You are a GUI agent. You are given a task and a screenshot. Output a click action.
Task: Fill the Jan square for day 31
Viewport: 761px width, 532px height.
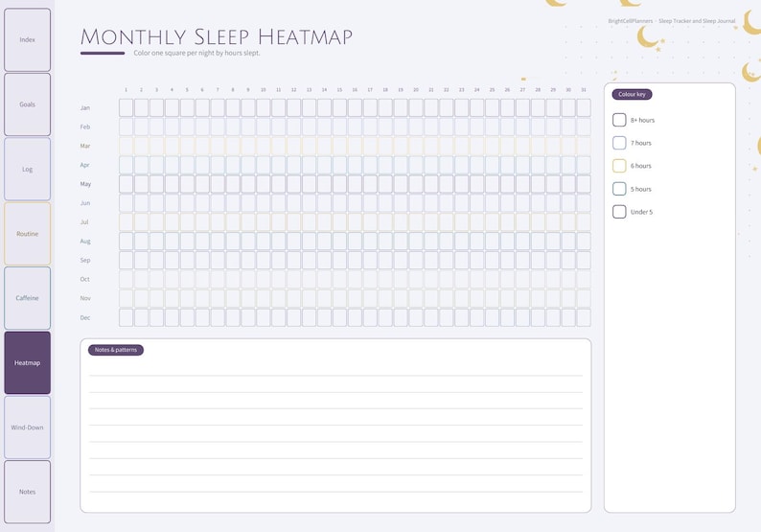[584, 107]
